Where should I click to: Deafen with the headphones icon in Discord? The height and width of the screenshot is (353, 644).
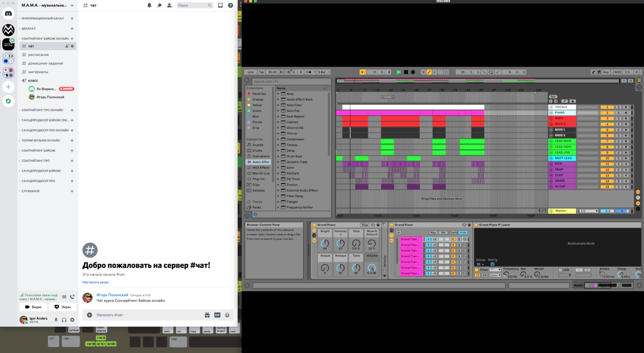[x=64, y=320]
